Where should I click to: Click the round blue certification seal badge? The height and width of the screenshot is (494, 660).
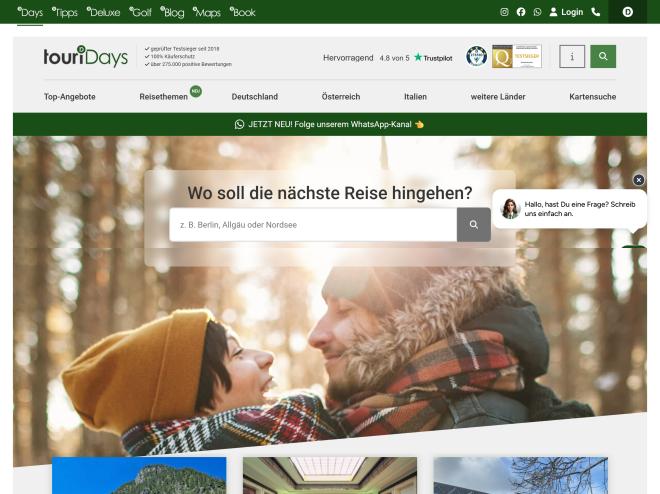coord(476,56)
